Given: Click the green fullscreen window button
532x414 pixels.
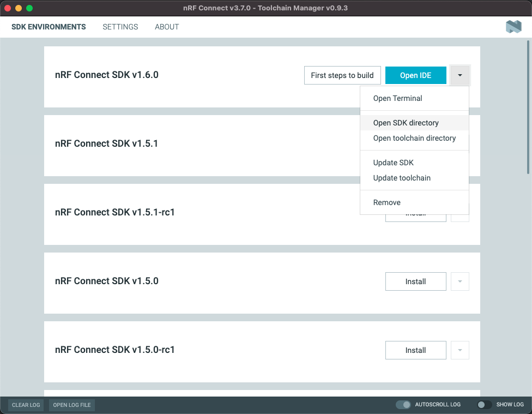Looking at the screenshot, I should click(x=29, y=8).
